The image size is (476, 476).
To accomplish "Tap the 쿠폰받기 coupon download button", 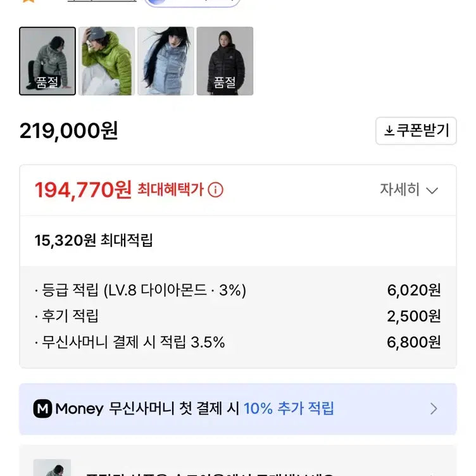I will point(416,131).
